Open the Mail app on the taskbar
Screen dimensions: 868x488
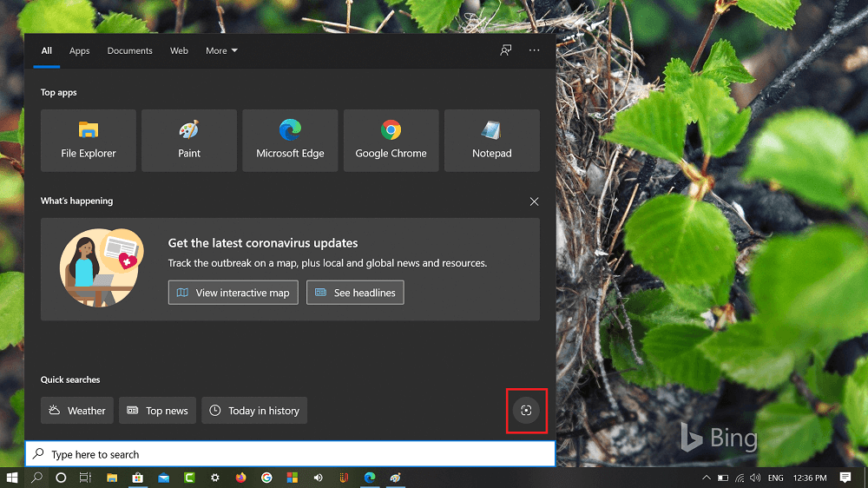[x=163, y=478]
